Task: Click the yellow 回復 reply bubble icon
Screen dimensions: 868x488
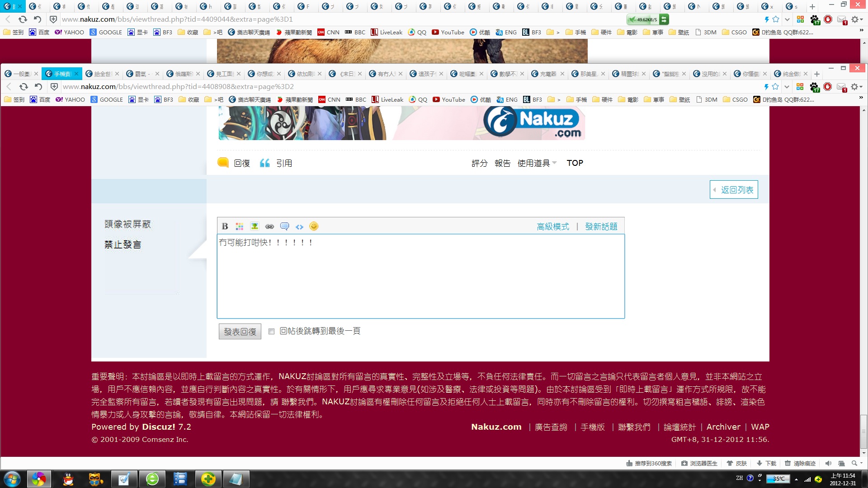Action: point(223,163)
